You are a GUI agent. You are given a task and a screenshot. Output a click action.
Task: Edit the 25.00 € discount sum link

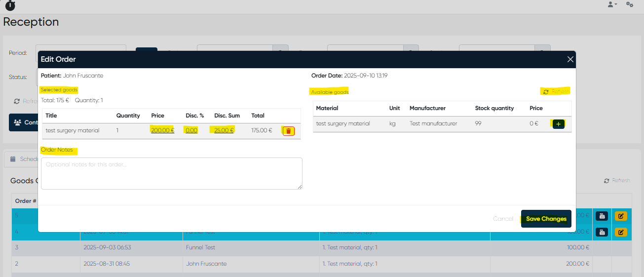(x=224, y=130)
